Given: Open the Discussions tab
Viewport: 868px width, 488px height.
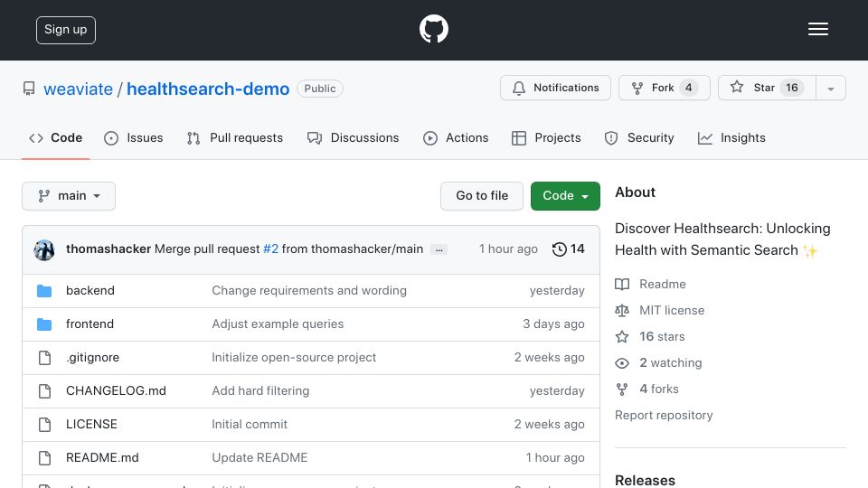Looking at the screenshot, I should (354, 137).
